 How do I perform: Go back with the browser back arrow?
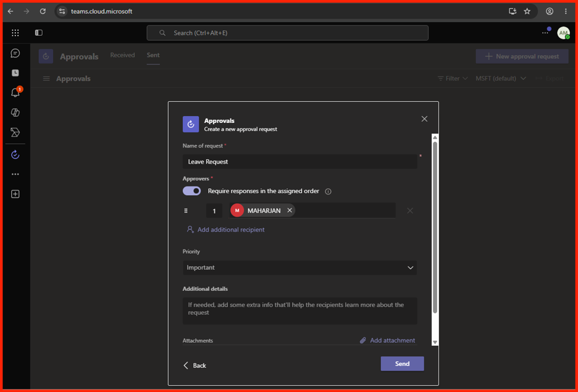[x=10, y=12]
